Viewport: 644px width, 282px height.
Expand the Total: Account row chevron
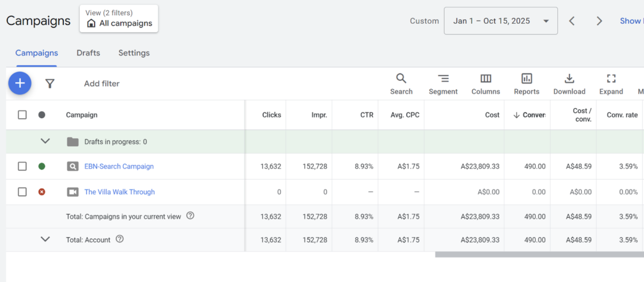[45, 239]
